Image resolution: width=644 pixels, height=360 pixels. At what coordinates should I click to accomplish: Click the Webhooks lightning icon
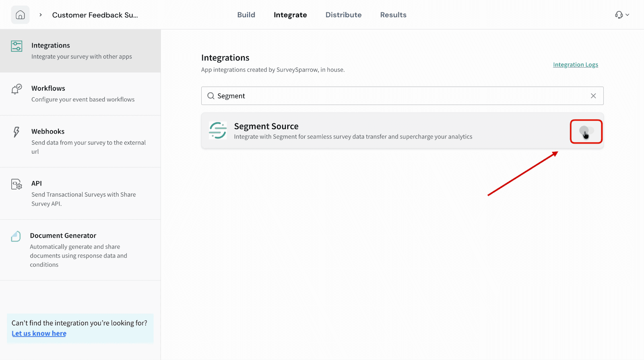tap(16, 132)
